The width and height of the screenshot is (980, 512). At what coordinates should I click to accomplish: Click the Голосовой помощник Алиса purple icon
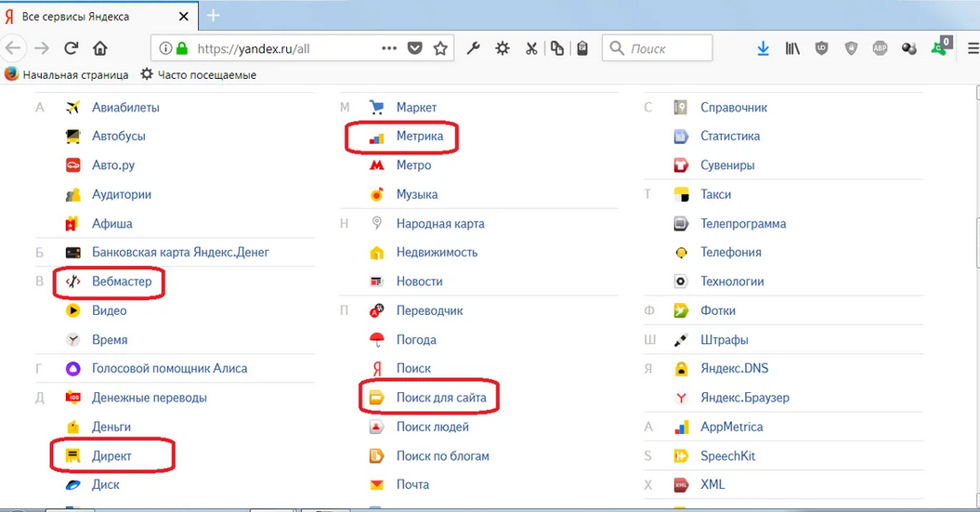(x=73, y=369)
